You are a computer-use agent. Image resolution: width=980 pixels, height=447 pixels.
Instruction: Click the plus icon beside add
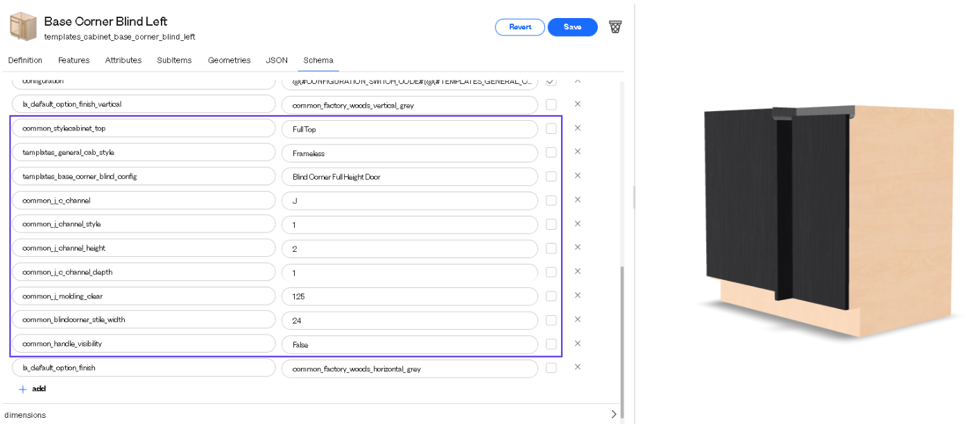[x=22, y=389]
